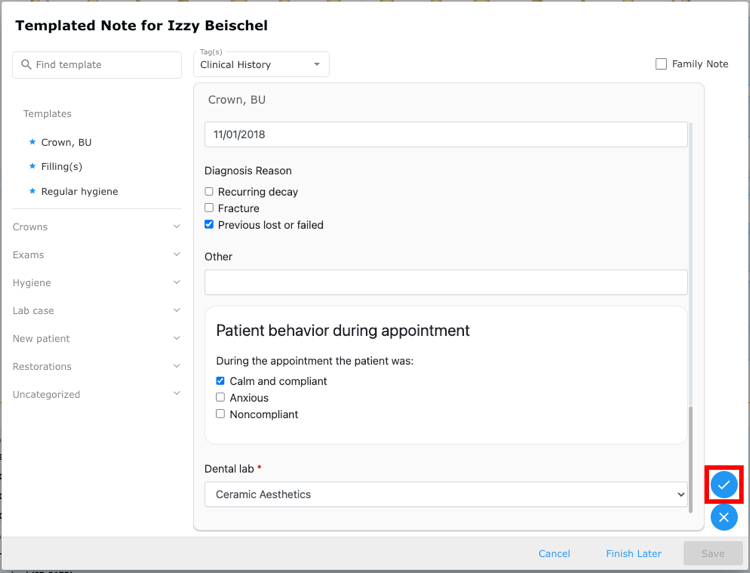Expand the Crowns template category
This screenshot has width=750, height=573.
point(97,227)
